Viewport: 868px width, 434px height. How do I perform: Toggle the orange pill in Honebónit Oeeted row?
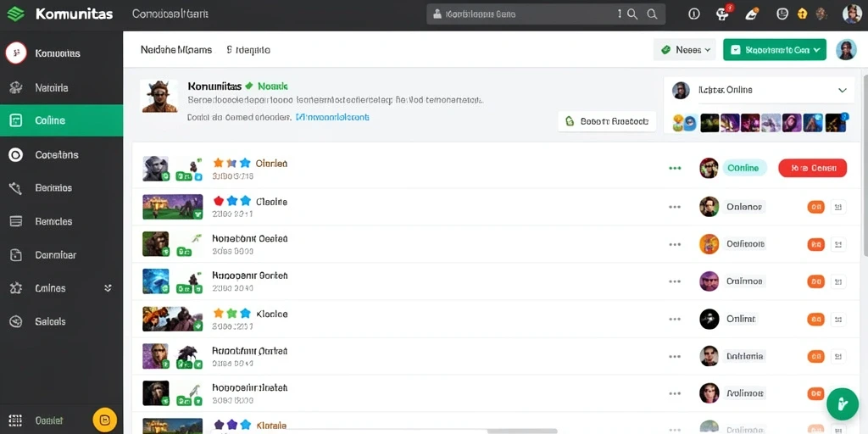(x=815, y=244)
